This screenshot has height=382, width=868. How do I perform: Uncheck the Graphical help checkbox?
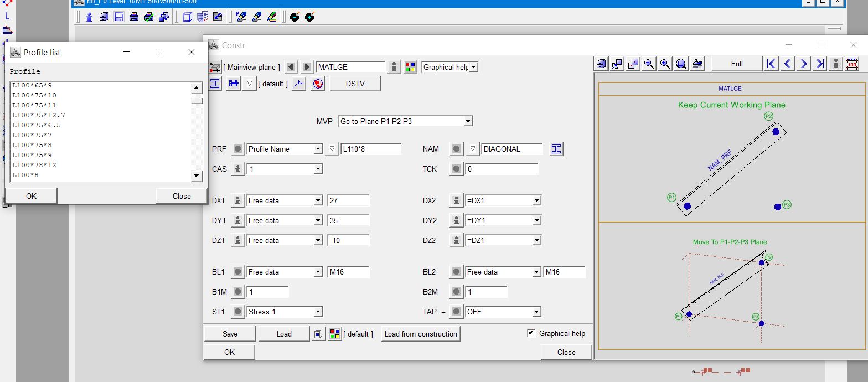coord(531,333)
